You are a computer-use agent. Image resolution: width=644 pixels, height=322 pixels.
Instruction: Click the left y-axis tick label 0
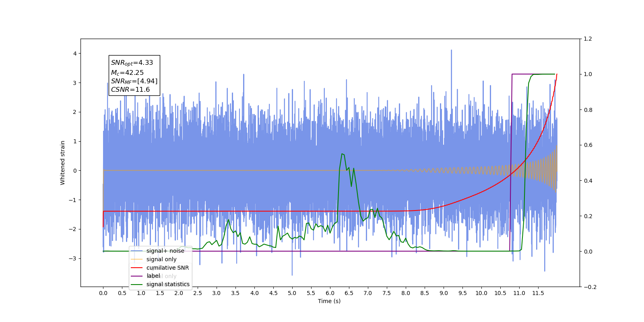pyautogui.click(x=74, y=171)
